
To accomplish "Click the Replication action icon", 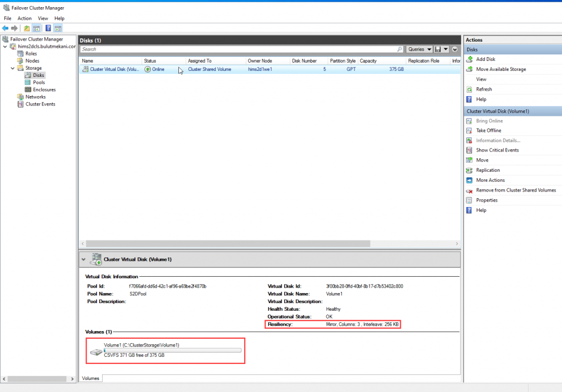I will (x=469, y=170).
